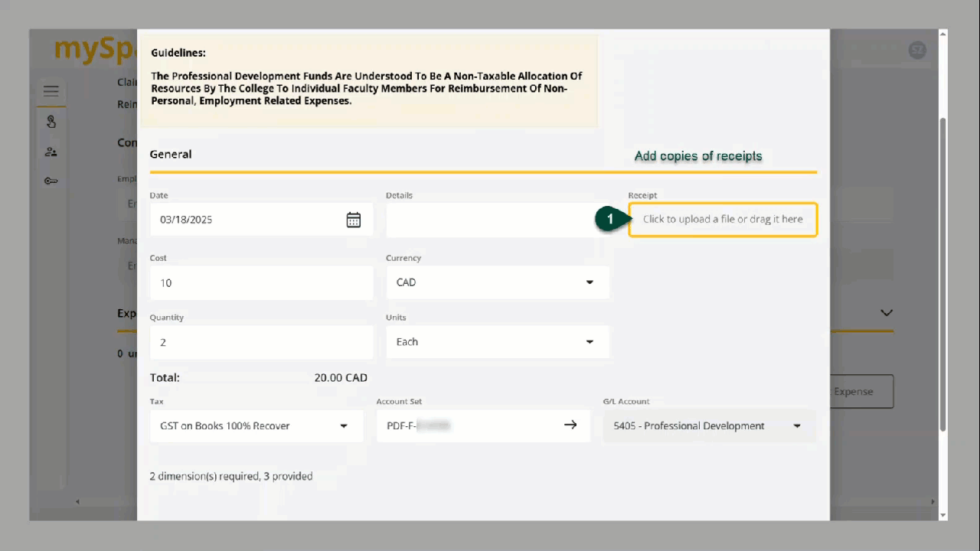Collapse the Expenses section chevron
This screenshot has width=980, height=551.
point(887,313)
